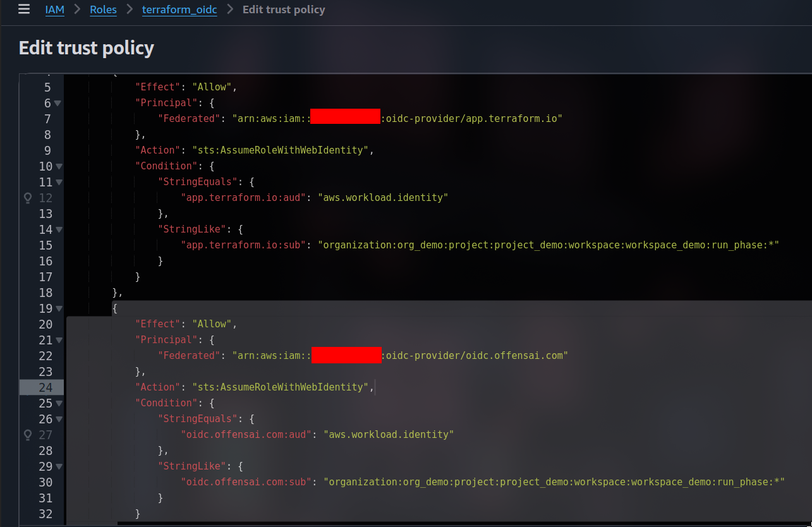Image resolution: width=812 pixels, height=527 pixels.
Task: Collapse the Principal block at line 6
Action: [58, 102]
